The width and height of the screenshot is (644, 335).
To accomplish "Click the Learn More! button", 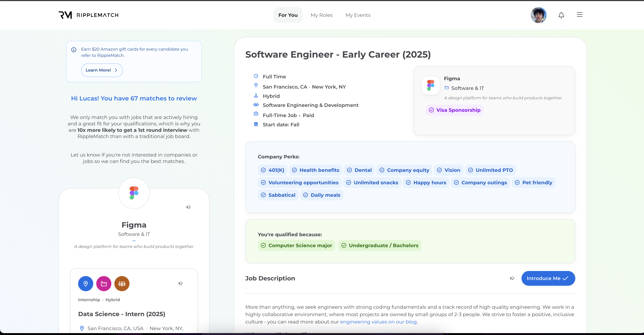I will point(102,70).
